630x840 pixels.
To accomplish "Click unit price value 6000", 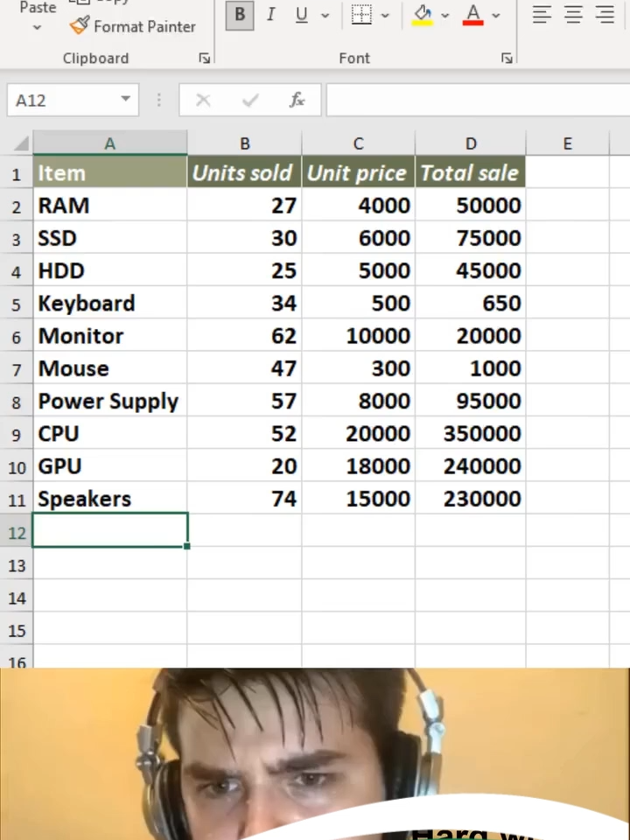I will (x=359, y=238).
